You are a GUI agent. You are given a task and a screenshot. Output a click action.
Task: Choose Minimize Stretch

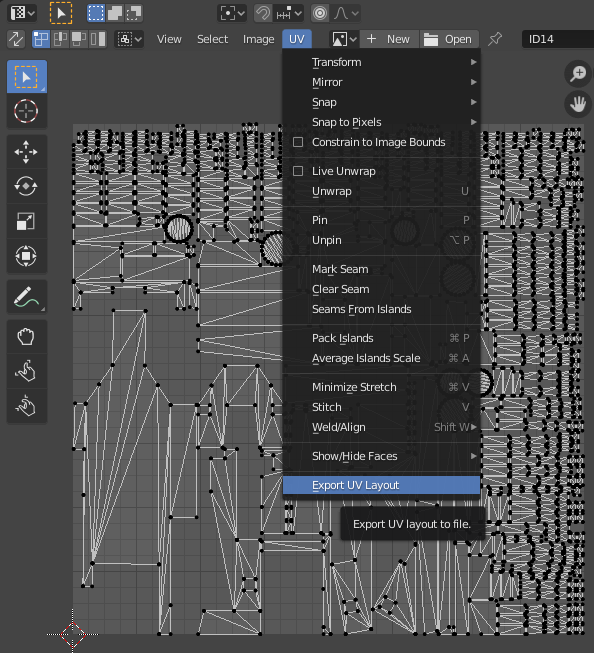pyautogui.click(x=381, y=387)
